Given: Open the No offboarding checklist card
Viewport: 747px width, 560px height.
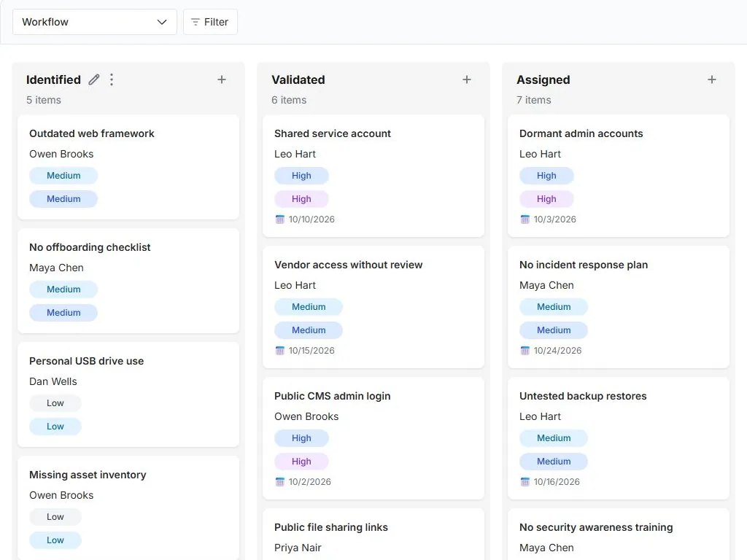Looking at the screenshot, I should 128,281.
